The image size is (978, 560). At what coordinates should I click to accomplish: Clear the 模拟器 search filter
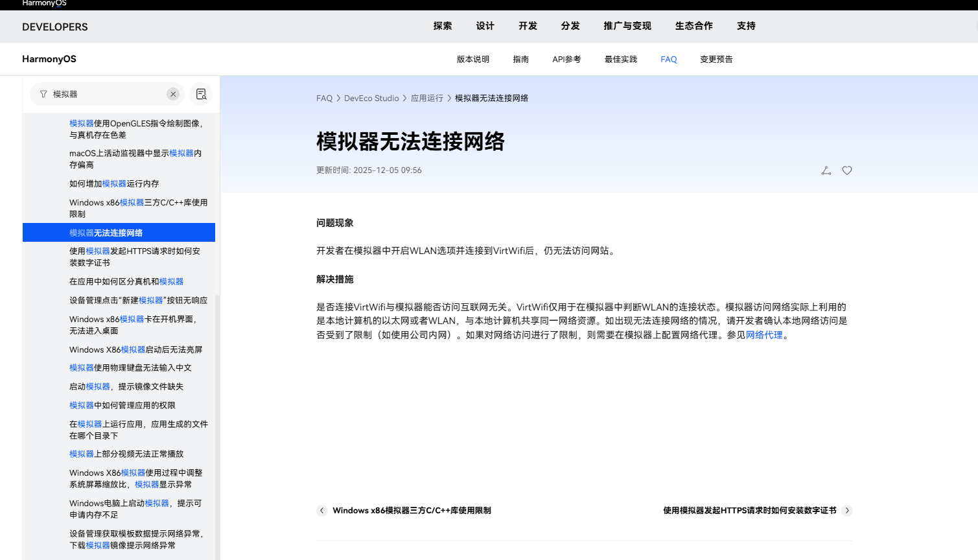pos(173,94)
